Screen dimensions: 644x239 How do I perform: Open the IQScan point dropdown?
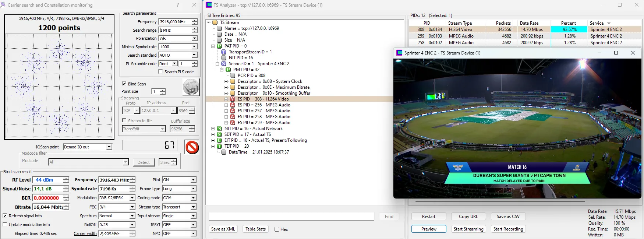109,147
